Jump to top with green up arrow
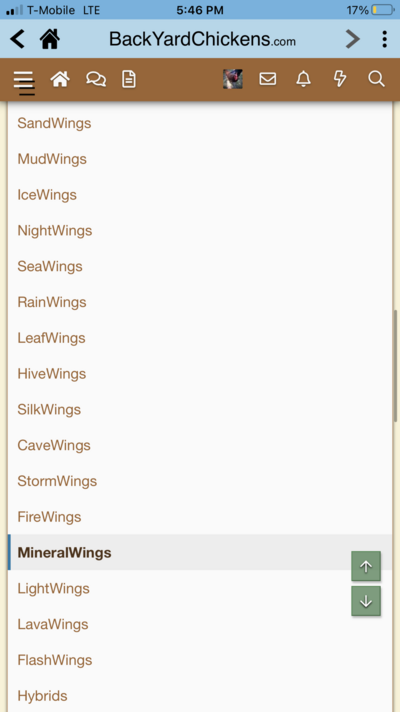This screenshot has height=712, width=400. tap(366, 566)
